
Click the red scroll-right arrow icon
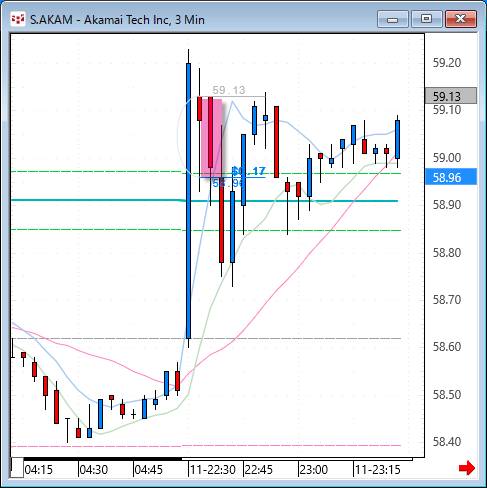pyautogui.click(x=467, y=468)
